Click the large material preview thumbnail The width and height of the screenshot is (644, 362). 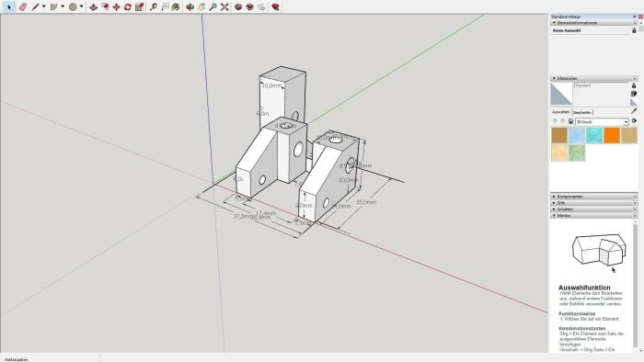[x=561, y=94]
